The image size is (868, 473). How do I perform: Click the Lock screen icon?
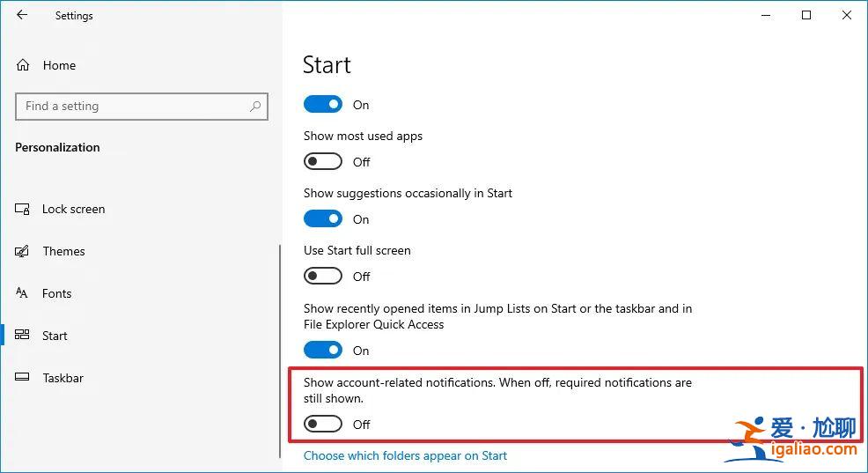pyautogui.click(x=23, y=209)
